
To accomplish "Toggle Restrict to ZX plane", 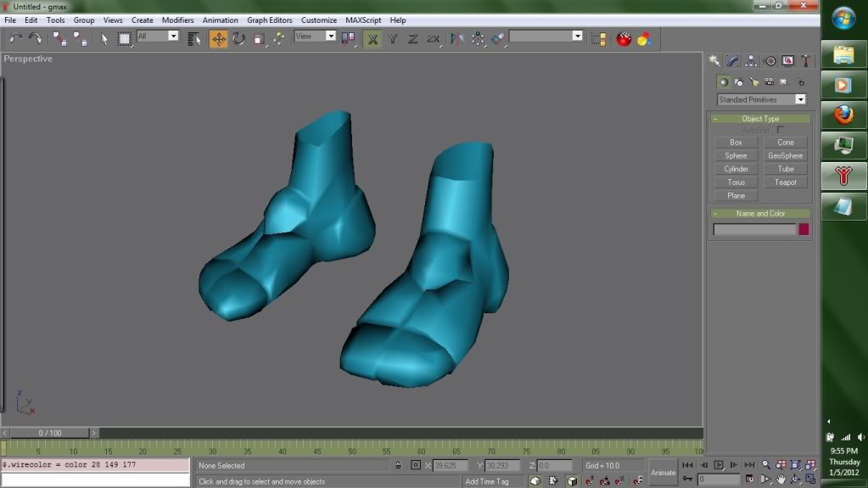I will click(x=433, y=39).
